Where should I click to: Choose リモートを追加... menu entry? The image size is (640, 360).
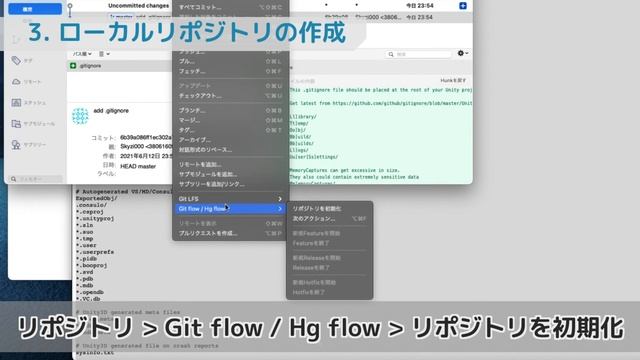(x=230, y=164)
